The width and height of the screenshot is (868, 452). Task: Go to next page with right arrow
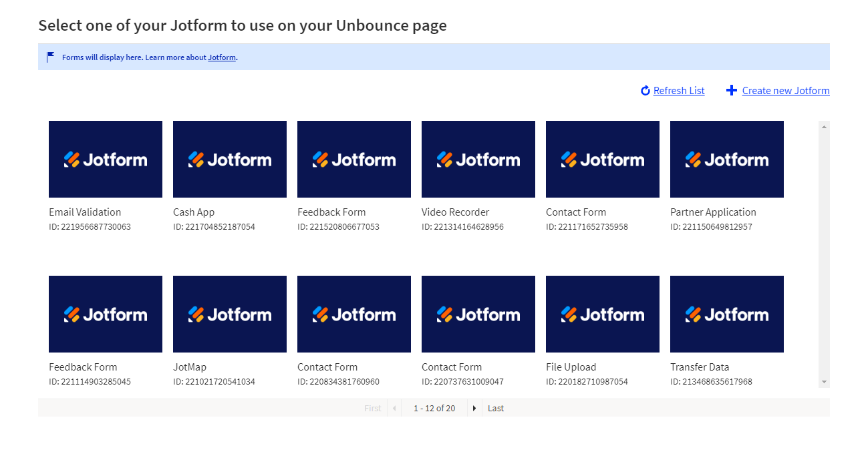(474, 408)
